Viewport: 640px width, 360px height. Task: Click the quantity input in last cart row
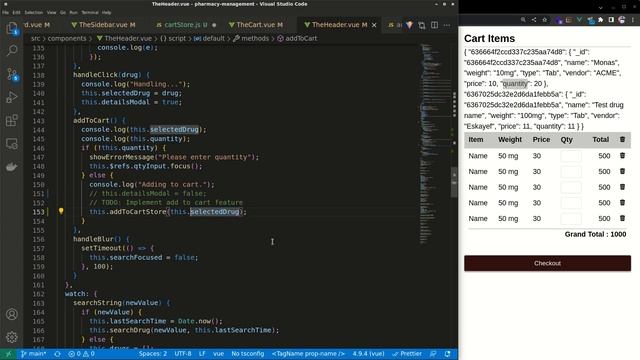571,219
